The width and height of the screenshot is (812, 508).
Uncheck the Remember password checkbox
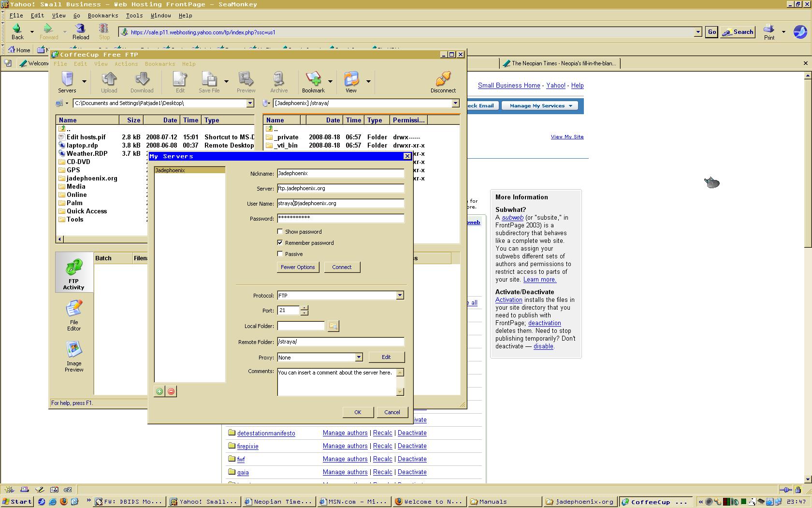pyautogui.click(x=280, y=243)
